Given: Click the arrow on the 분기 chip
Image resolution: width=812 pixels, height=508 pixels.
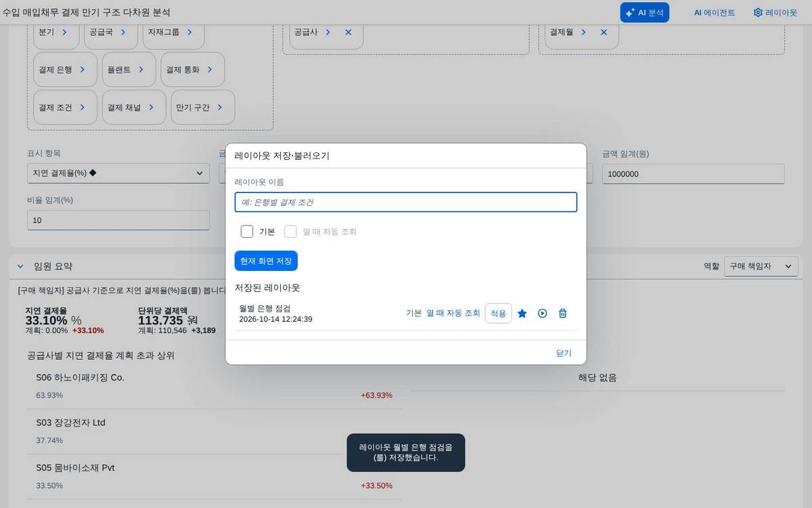Looking at the screenshot, I should [64, 32].
